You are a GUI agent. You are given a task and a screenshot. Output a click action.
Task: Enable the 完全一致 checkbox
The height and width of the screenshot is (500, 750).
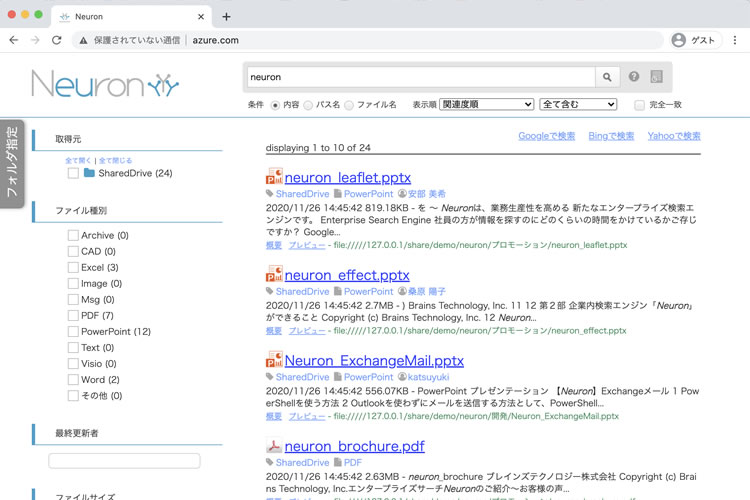(640, 105)
